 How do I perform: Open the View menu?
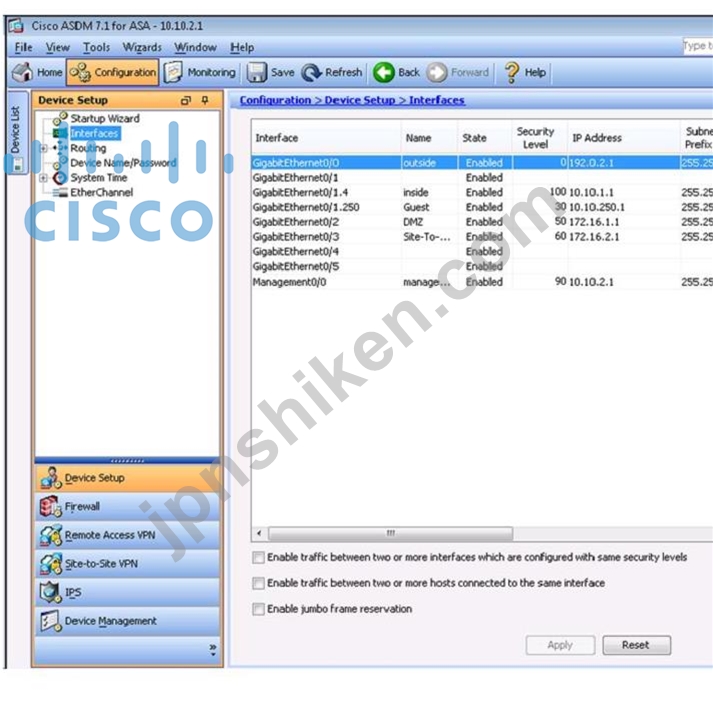click(x=58, y=48)
